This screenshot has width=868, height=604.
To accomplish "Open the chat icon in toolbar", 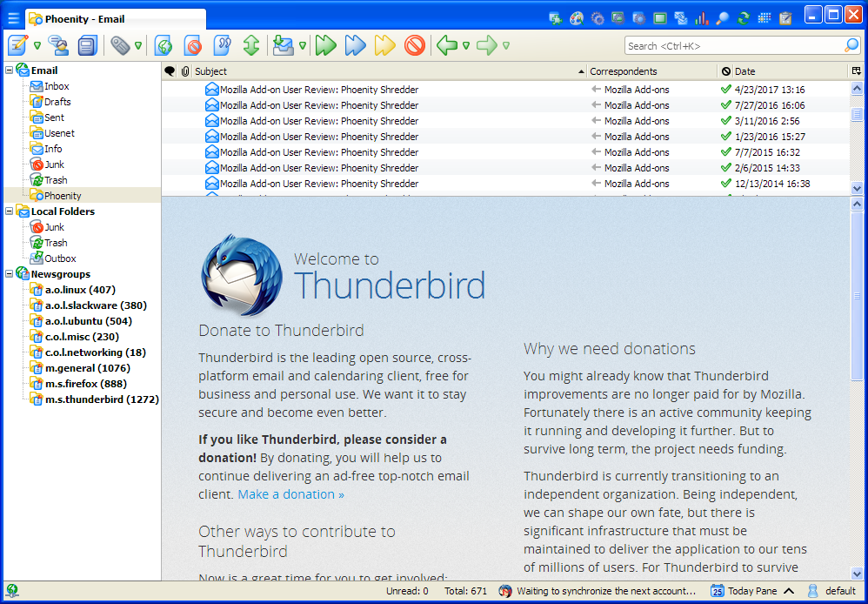I will coord(58,45).
